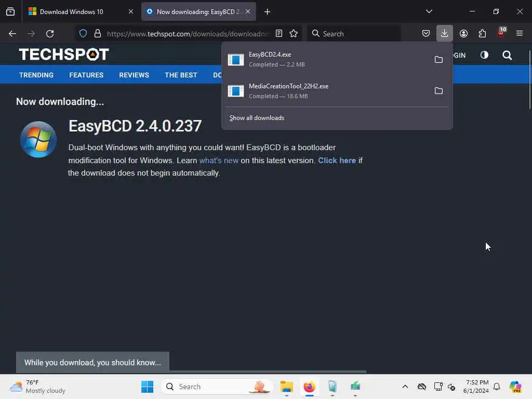Viewport: 532px width, 399px height.
Task: Open notification center bell
Action: tap(497, 387)
